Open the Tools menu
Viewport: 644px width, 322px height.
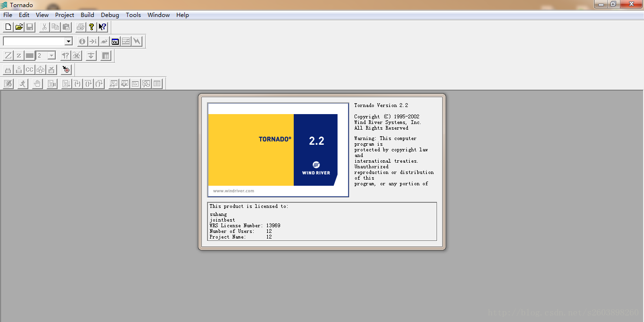click(133, 15)
